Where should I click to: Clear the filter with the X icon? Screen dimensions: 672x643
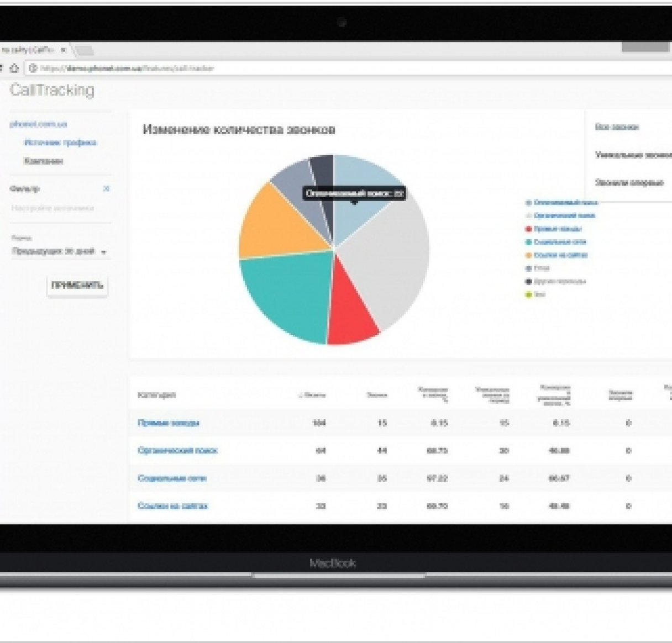click(107, 189)
